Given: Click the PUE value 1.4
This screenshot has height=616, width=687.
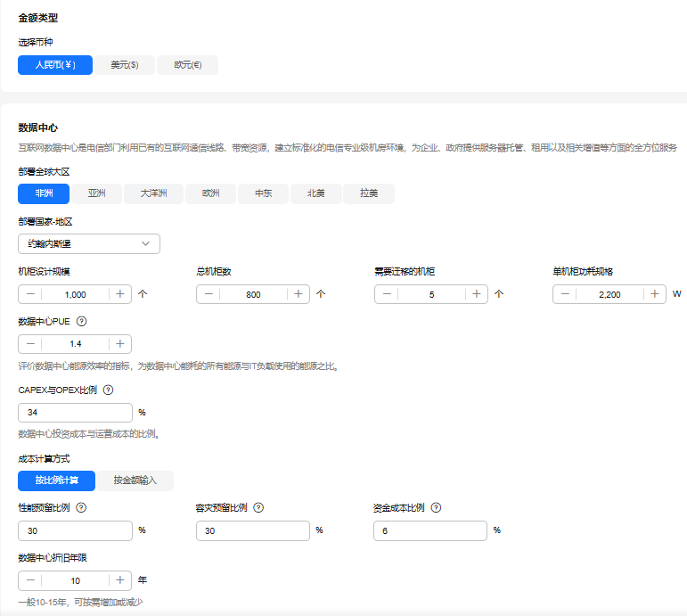Looking at the screenshot, I should tap(76, 344).
